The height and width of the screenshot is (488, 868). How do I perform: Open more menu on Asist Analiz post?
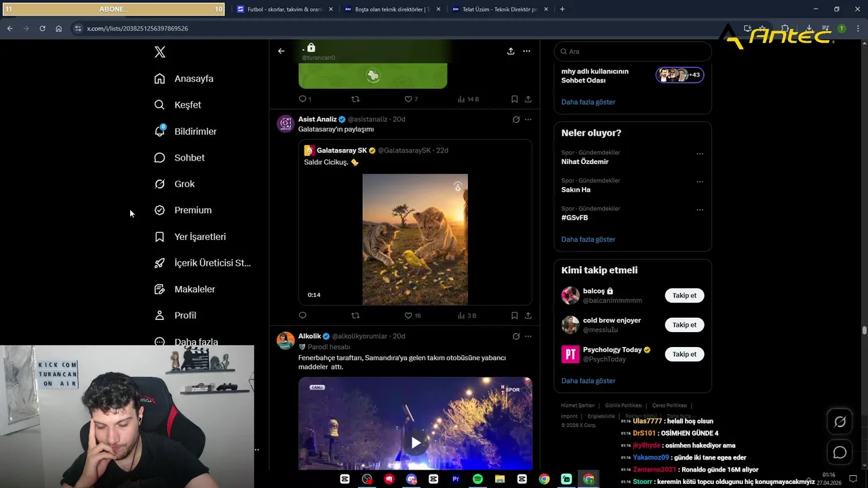528,119
